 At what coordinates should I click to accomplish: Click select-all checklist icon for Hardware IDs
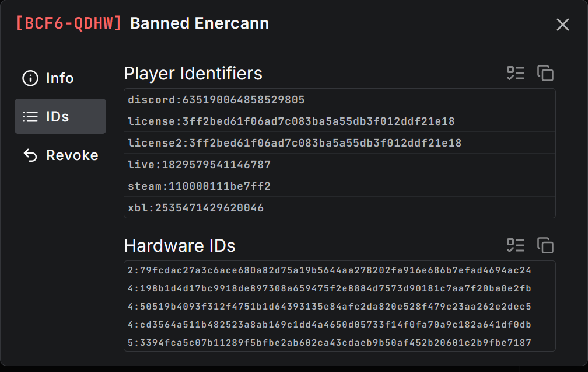point(516,245)
